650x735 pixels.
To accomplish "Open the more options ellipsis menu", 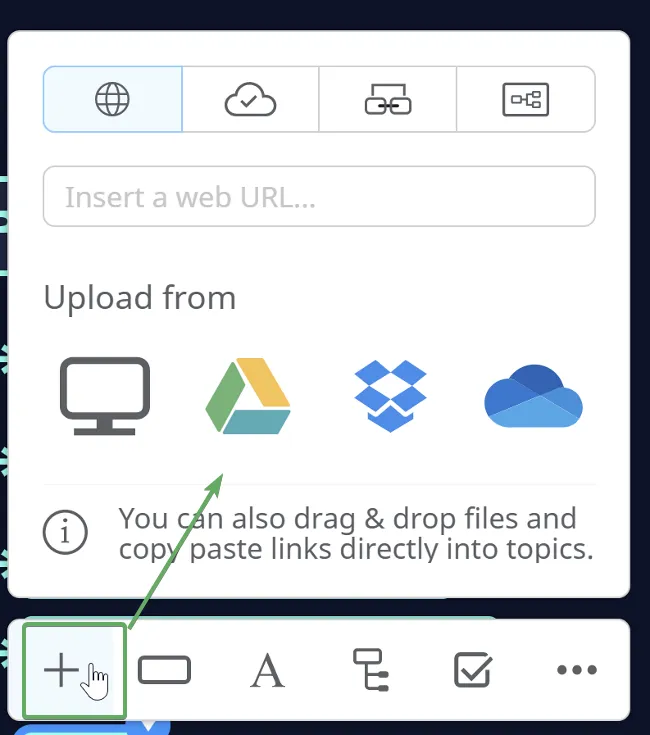I will (x=577, y=670).
